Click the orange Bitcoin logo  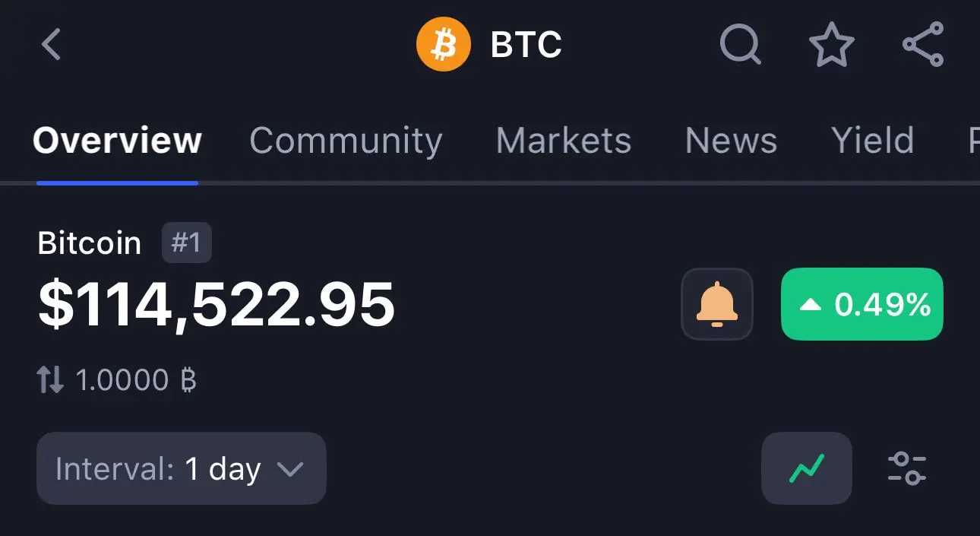[444, 45]
